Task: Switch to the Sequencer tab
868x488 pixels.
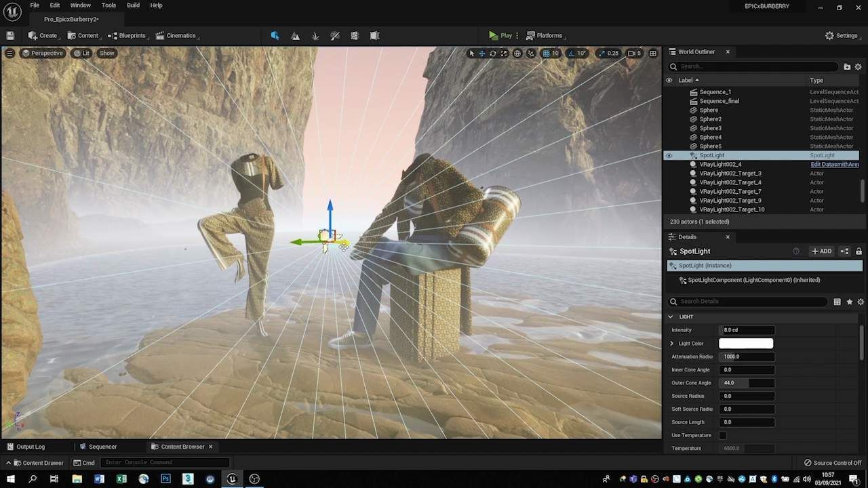Action: point(98,447)
